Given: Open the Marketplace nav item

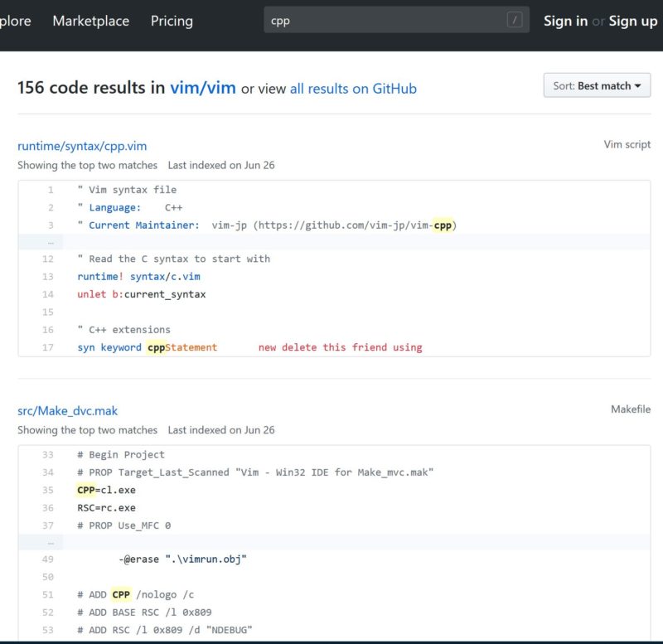Looking at the screenshot, I should pyautogui.click(x=91, y=21).
